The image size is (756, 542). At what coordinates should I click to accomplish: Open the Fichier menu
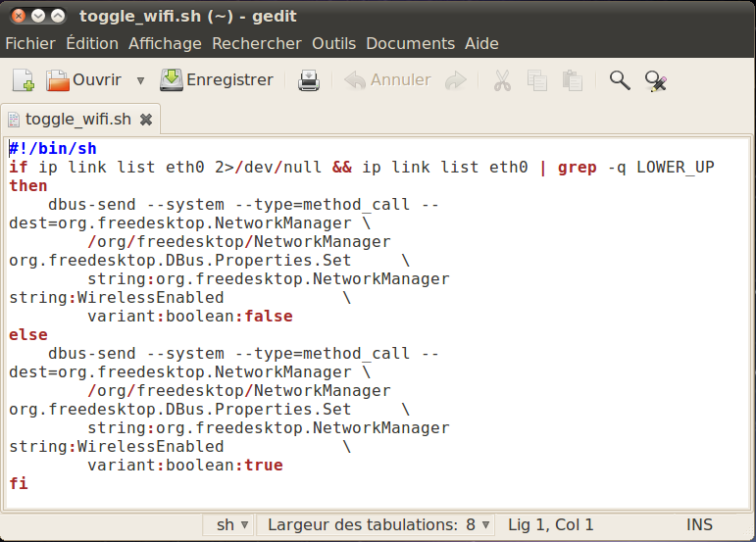[30, 43]
